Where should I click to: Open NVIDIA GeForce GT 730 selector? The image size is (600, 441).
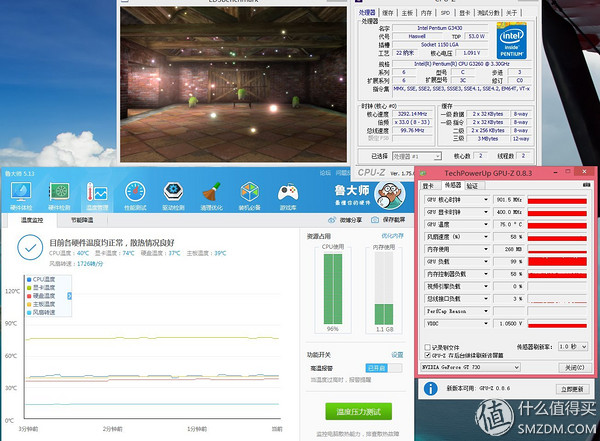coord(470,367)
